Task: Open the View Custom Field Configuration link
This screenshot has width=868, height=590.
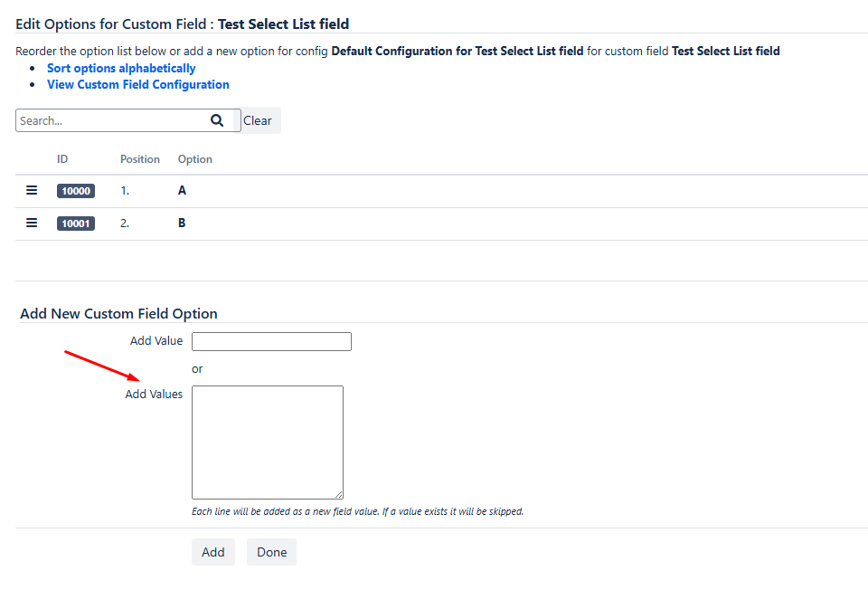Action: pyautogui.click(x=137, y=84)
